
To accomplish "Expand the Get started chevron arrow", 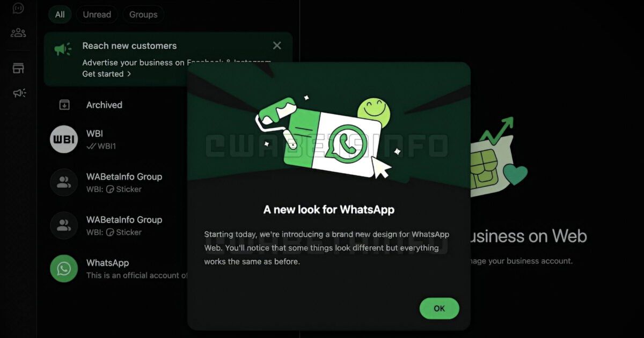I will (129, 74).
